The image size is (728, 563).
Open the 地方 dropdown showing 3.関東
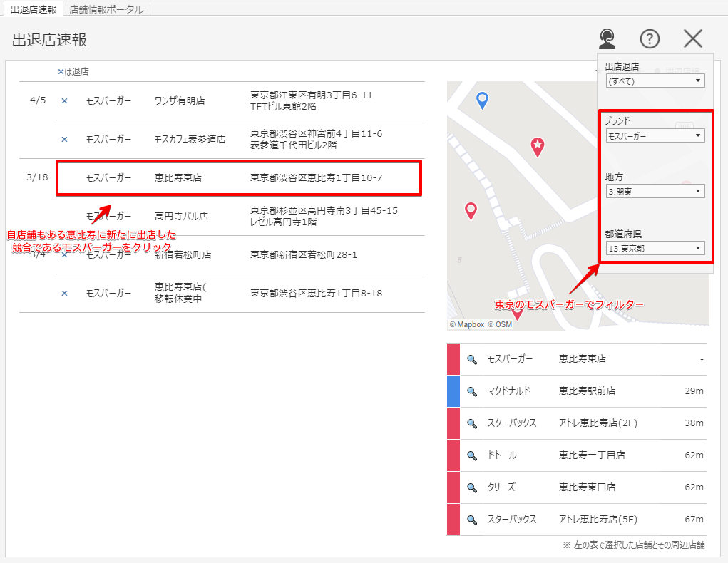pos(655,191)
